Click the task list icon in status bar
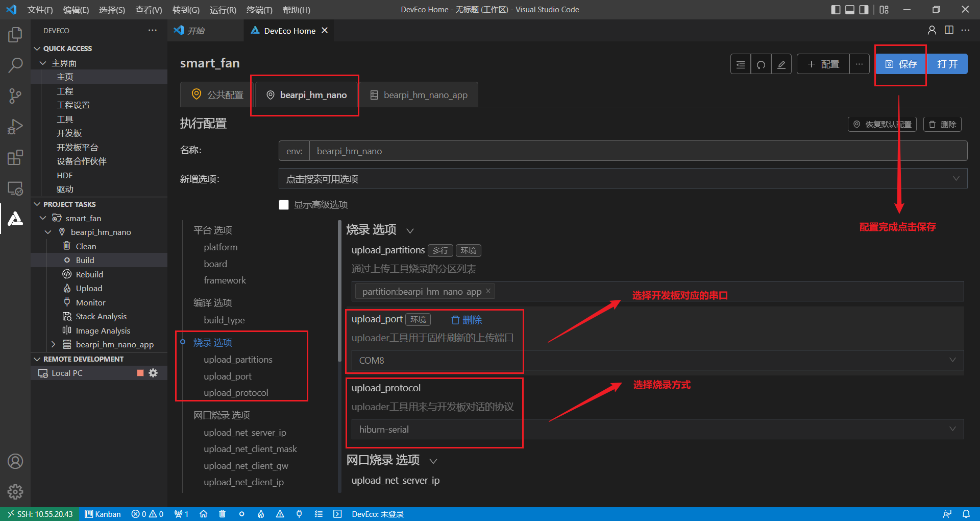The width and height of the screenshot is (980, 521). point(318,514)
